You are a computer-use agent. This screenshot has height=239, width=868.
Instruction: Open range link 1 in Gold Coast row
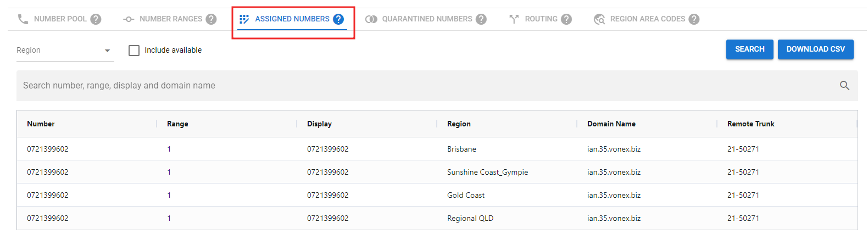pyautogui.click(x=169, y=196)
